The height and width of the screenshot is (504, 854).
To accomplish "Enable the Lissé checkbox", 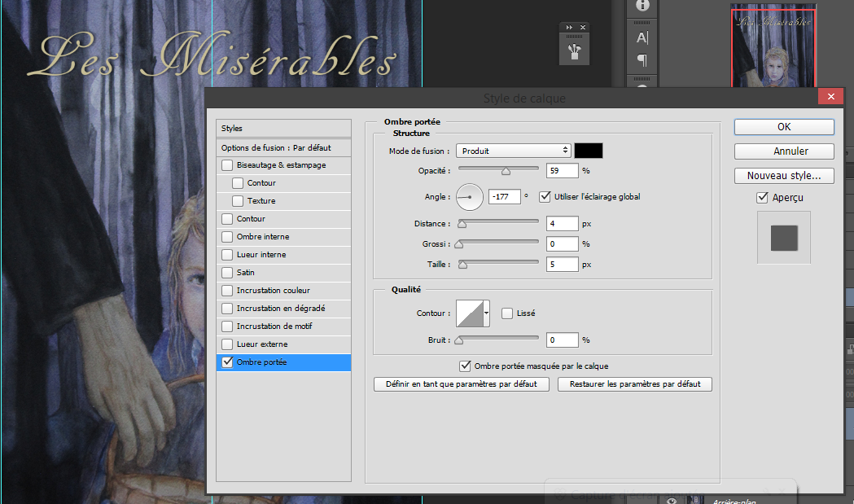I will [x=507, y=313].
